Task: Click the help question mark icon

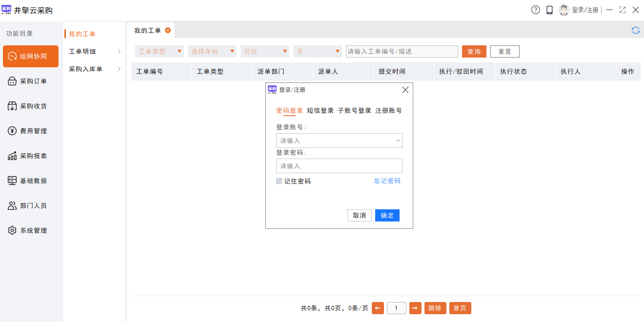Action: [x=536, y=10]
